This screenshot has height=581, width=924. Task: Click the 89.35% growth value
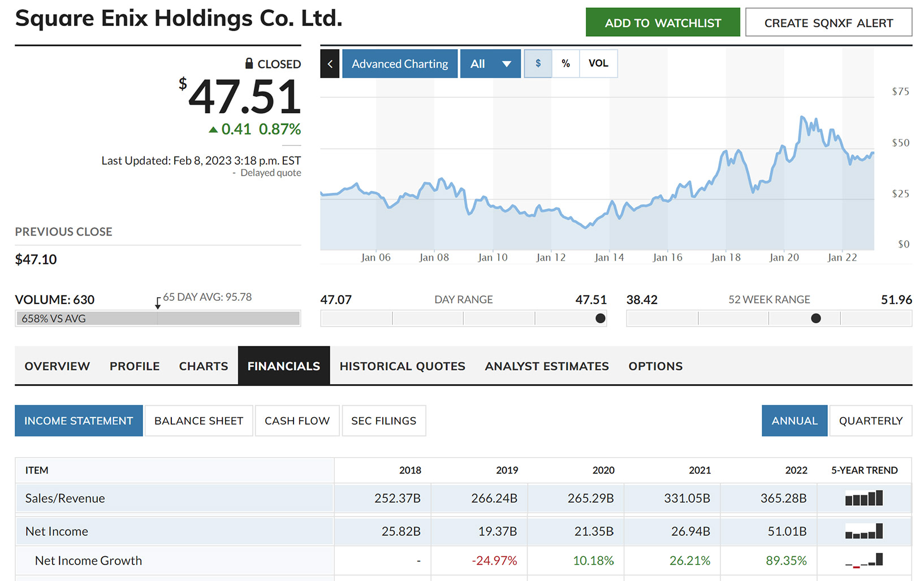tap(786, 560)
